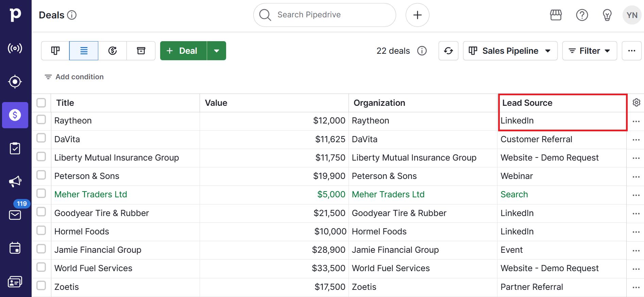Open the Meher Traders Ltd deal title
This screenshot has width=644, height=297.
click(91, 194)
